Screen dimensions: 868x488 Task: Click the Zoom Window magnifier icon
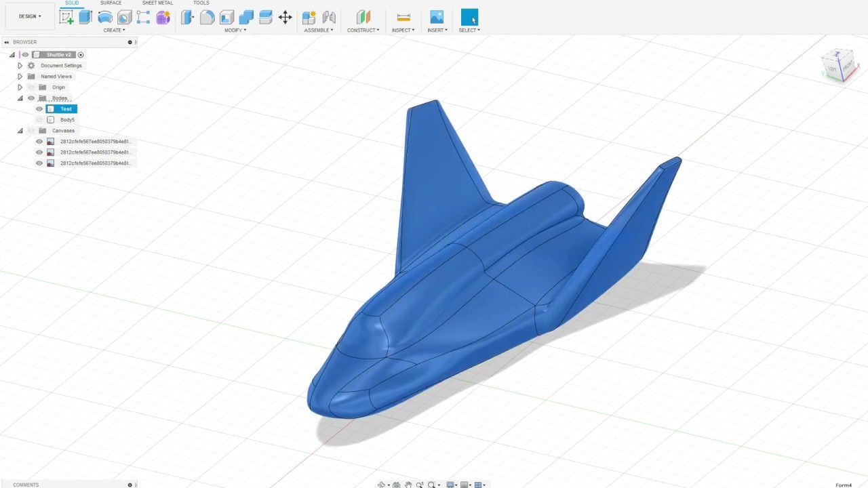click(431, 485)
